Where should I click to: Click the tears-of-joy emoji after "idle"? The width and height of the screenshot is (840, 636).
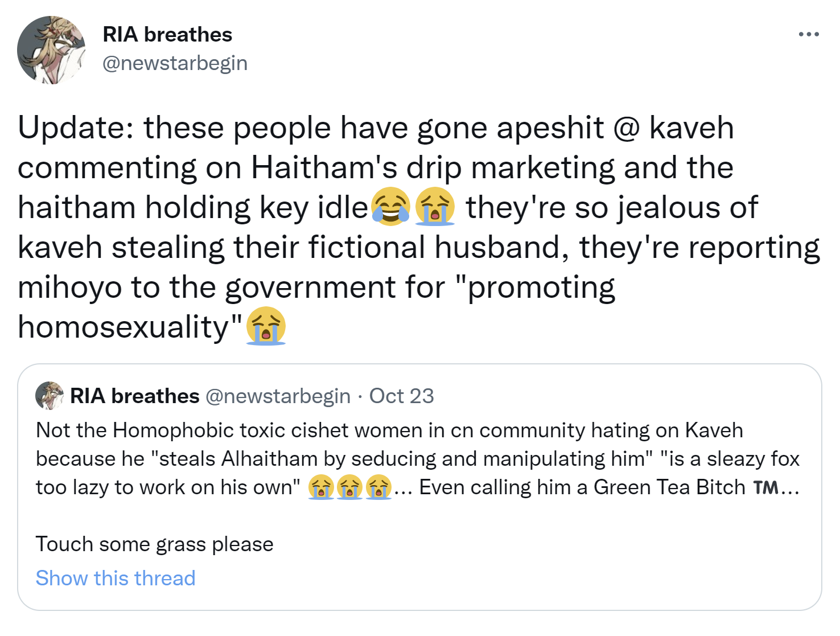pyautogui.click(x=390, y=207)
